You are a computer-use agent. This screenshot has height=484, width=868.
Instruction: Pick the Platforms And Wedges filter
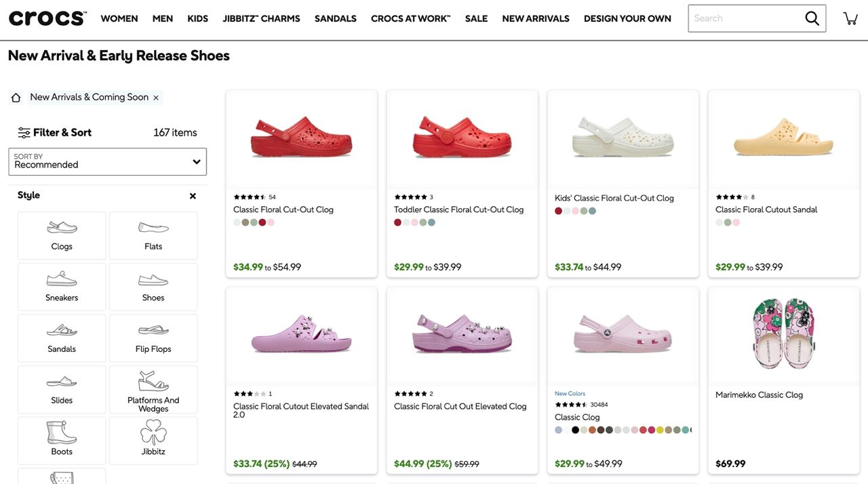click(x=153, y=390)
